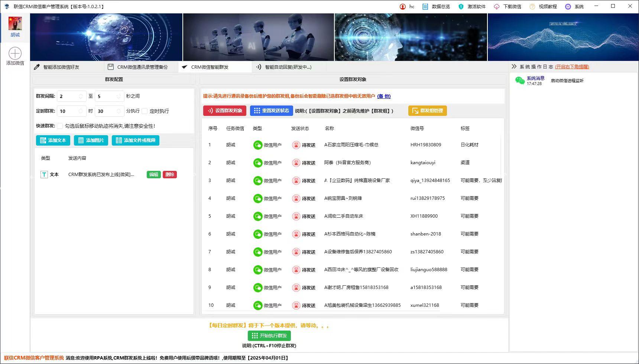Click the 标签 column header
The image size is (639, 364).
[x=465, y=129]
